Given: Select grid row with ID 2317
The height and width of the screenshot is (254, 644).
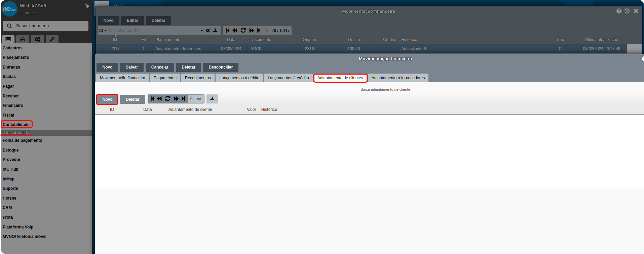Looking at the screenshot, I should pyautogui.click(x=362, y=49).
